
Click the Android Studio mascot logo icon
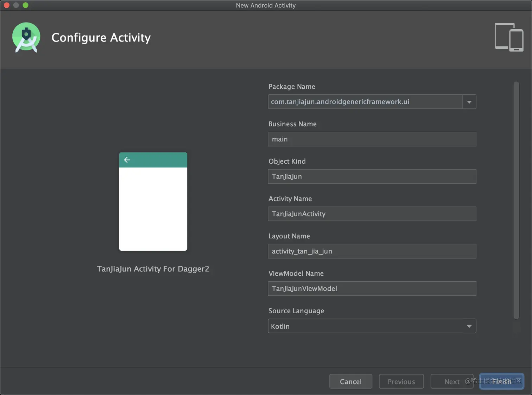click(x=26, y=37)
